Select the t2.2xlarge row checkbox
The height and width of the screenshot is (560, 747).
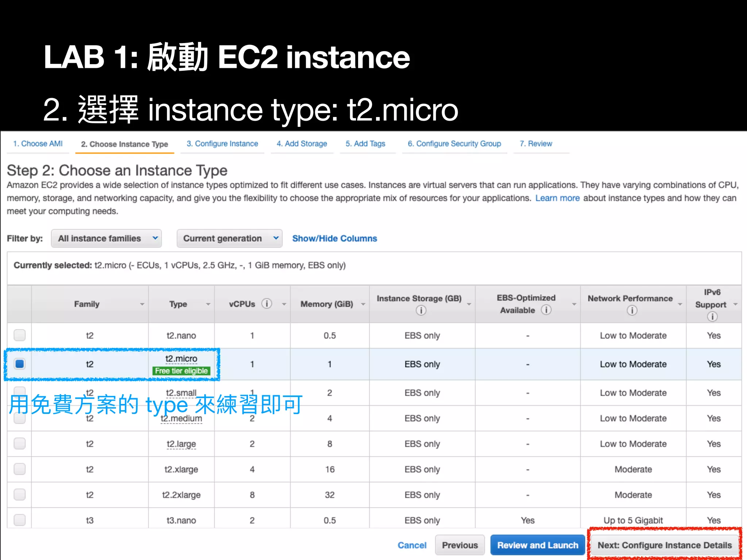20,495
